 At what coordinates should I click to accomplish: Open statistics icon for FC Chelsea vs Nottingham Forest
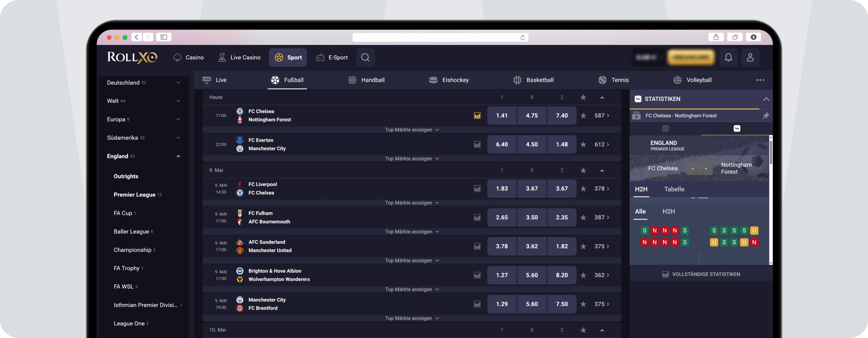(x=477, y=115)
